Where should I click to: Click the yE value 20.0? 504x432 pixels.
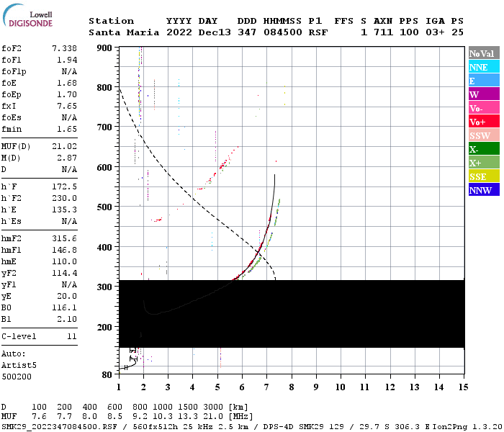click(x=67, y=297)
